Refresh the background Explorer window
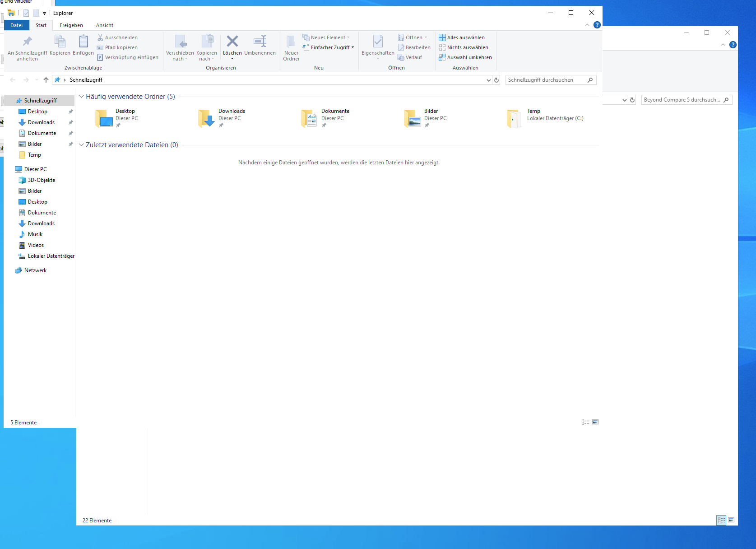The width and height of the screenshot is (756, 549). 632,100
